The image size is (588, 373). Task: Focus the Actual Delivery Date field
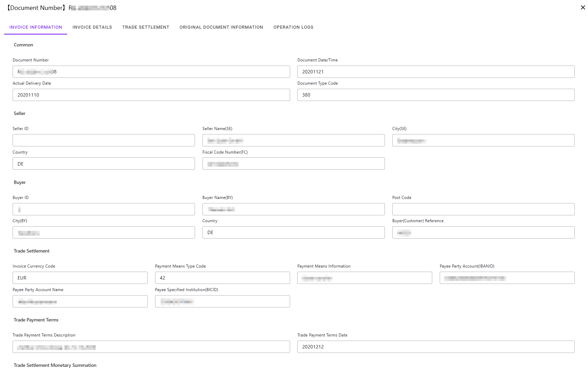151,95
